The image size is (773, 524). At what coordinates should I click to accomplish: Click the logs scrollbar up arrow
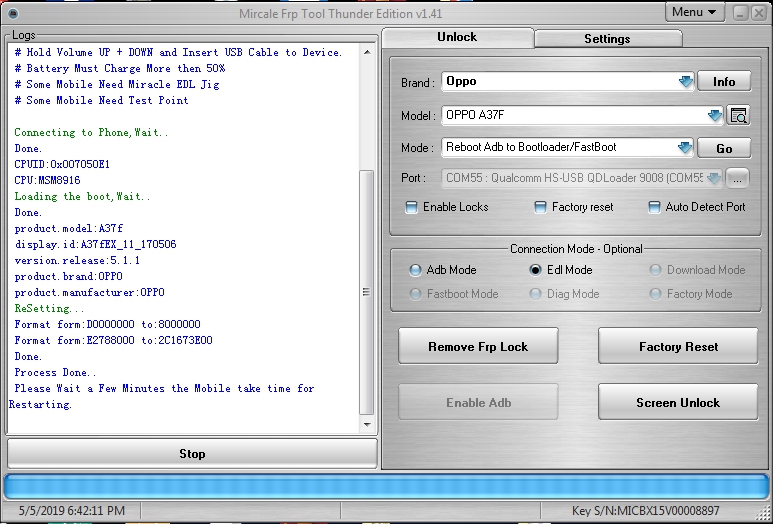pos(367,52)
